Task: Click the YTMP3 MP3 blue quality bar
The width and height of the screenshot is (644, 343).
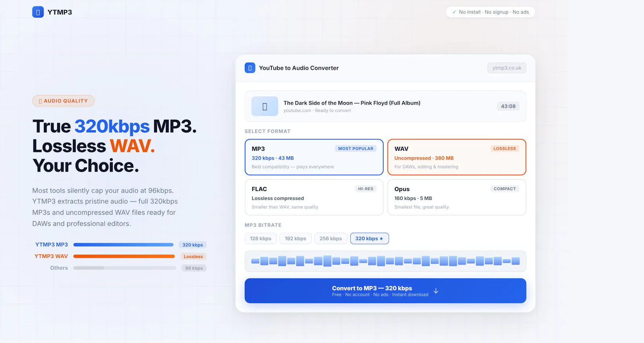Action: click(x=124, y=244)
